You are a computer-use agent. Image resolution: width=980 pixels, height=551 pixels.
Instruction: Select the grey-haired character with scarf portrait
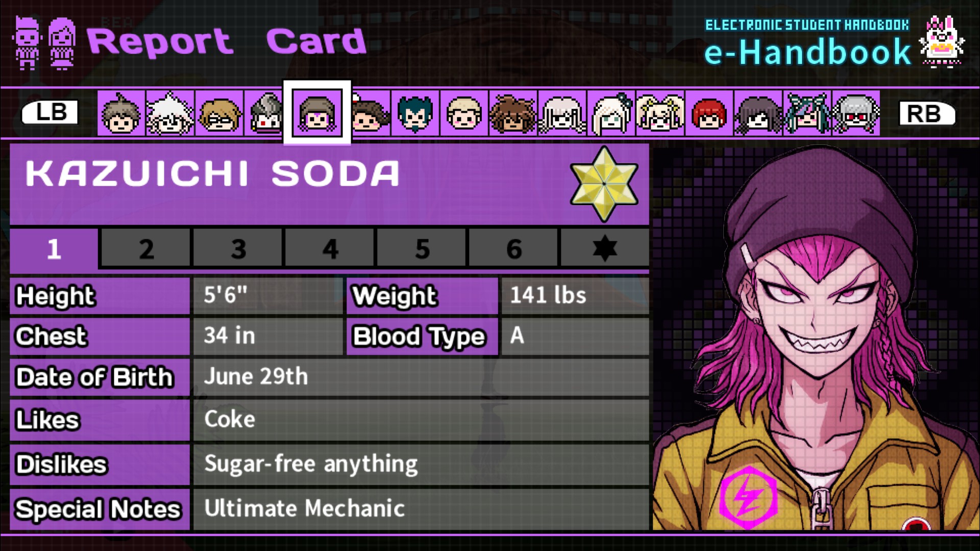[x=264, y=113]
